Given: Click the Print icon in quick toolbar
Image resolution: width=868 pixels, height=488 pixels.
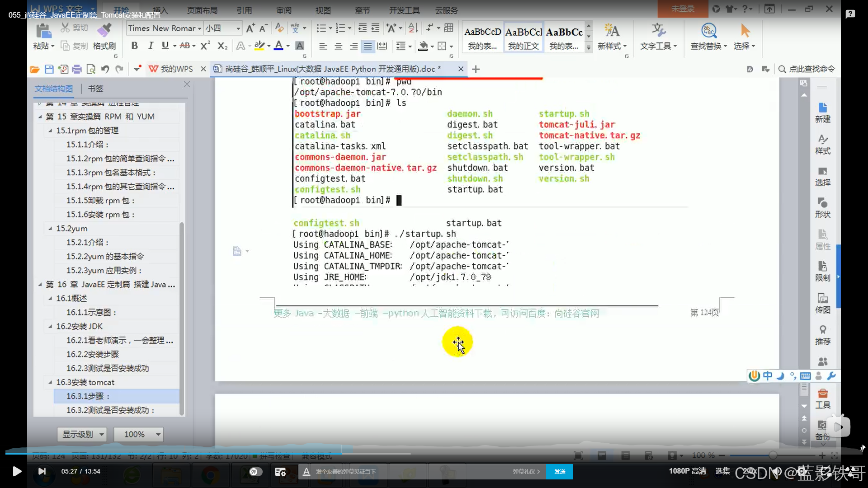Looking at the screenshot, I should tap(77, 69).
